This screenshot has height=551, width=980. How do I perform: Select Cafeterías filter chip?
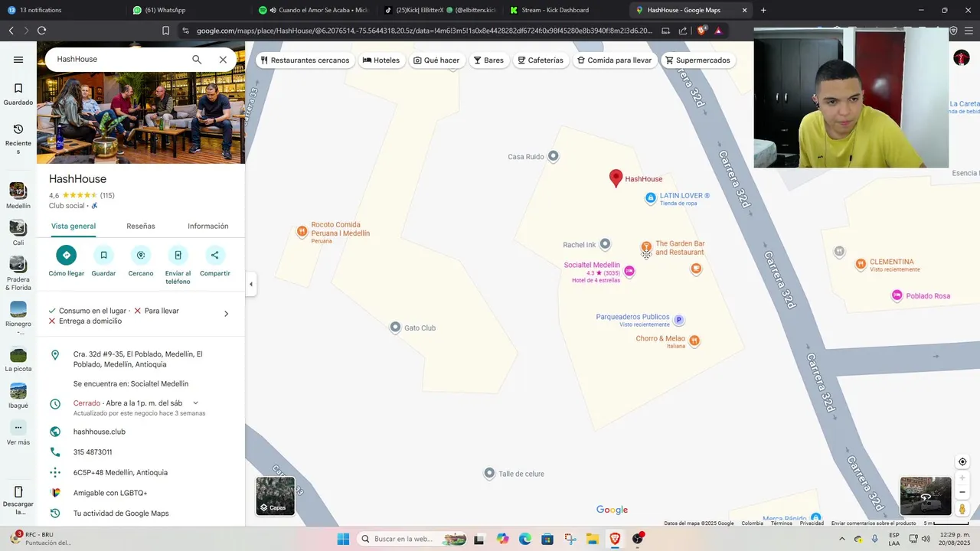[541, 60]
